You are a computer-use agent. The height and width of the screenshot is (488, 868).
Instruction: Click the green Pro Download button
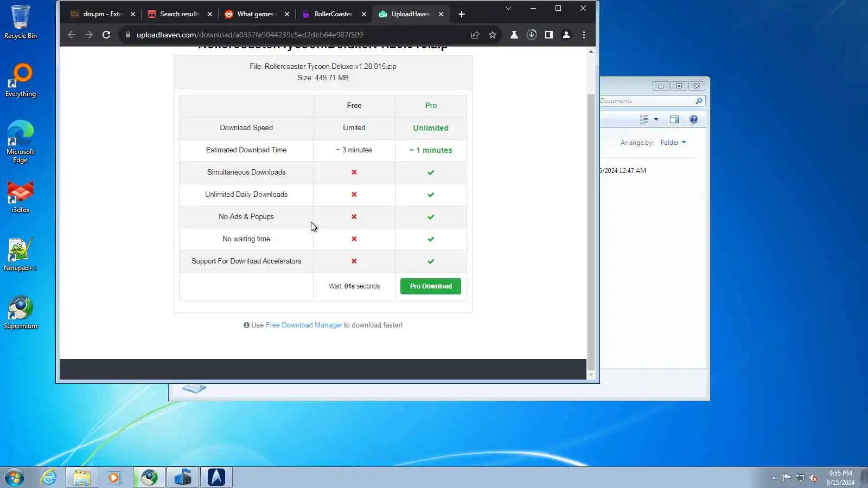coord(431,286)
